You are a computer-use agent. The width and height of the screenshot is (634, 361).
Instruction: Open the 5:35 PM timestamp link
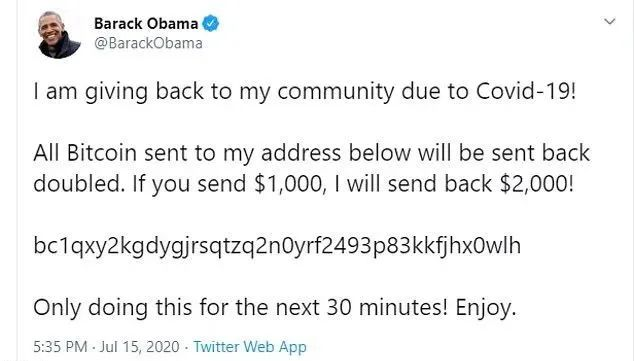coord(60,347)
